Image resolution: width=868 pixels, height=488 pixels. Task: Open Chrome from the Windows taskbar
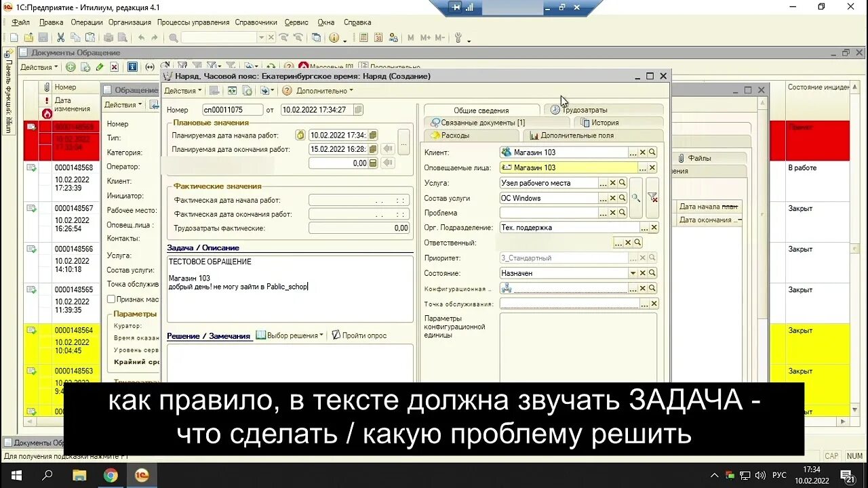pyautogui.click(x=111, y=475)
